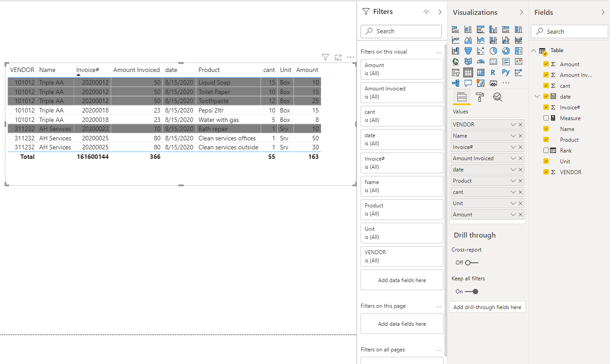Collapse the Visualizations pane

tap(521, 12)
